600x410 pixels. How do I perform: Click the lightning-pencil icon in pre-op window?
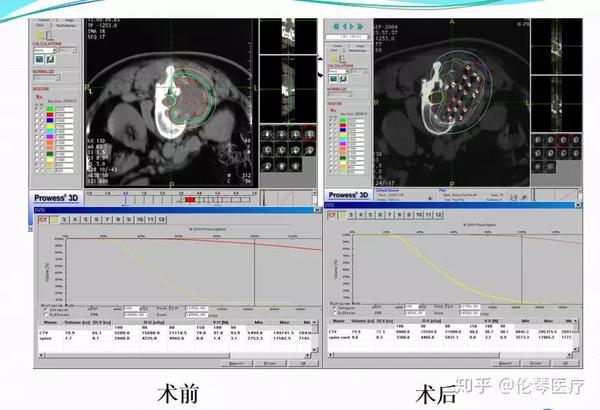[x=51, y=59]
